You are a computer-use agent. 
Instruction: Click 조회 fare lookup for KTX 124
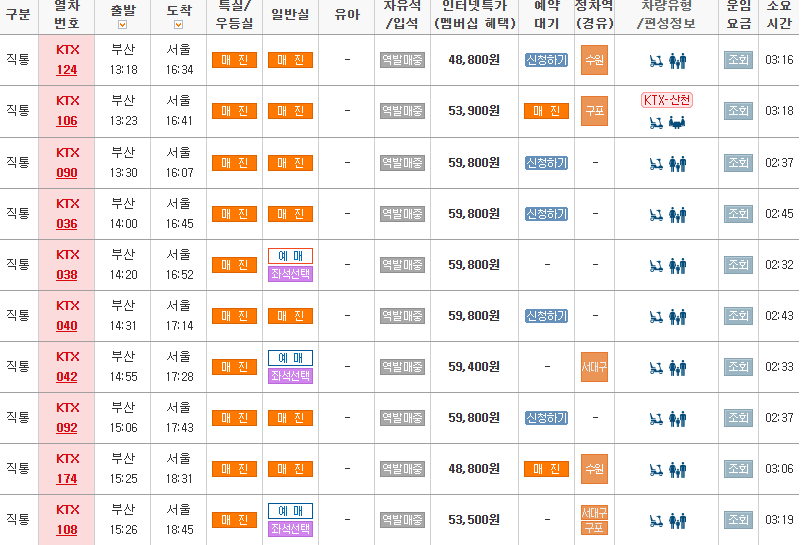point(738,60)
